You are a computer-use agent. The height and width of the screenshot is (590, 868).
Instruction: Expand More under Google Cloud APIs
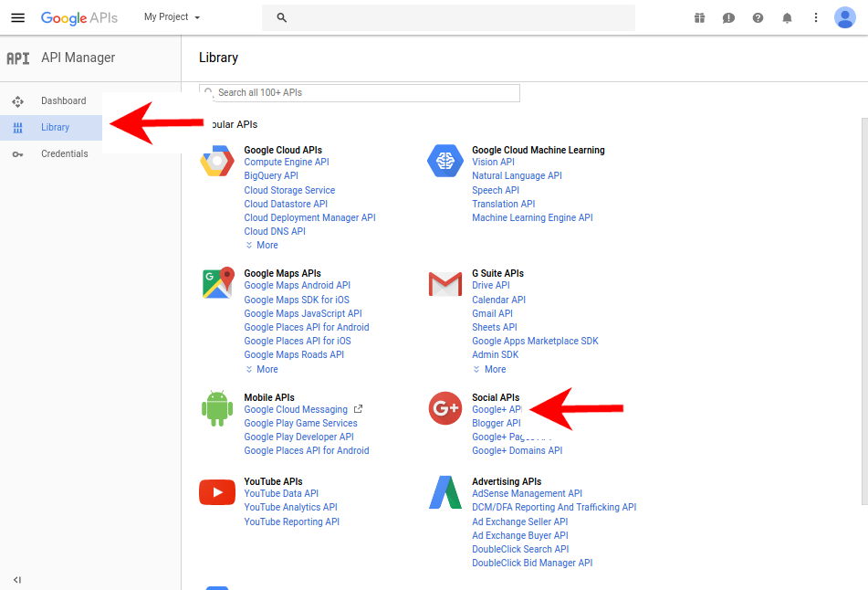tap(262, 246)
